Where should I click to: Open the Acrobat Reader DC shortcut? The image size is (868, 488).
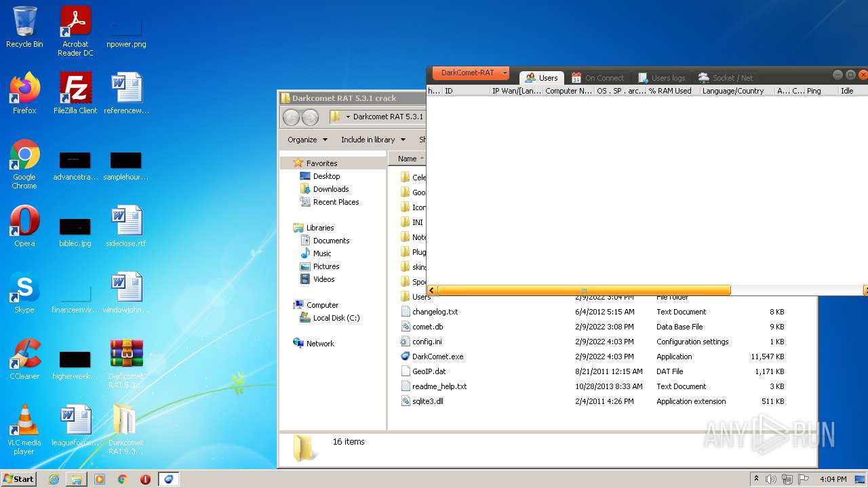75,31
